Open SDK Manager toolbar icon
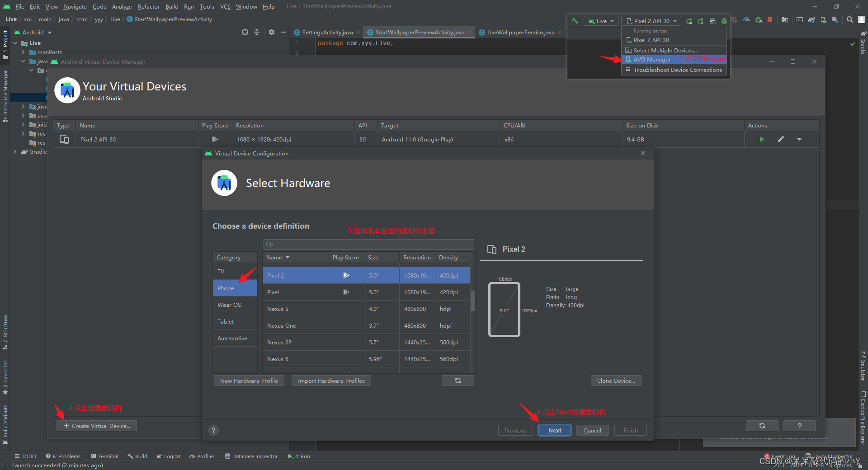868x470 pixels. coord(835,20)
